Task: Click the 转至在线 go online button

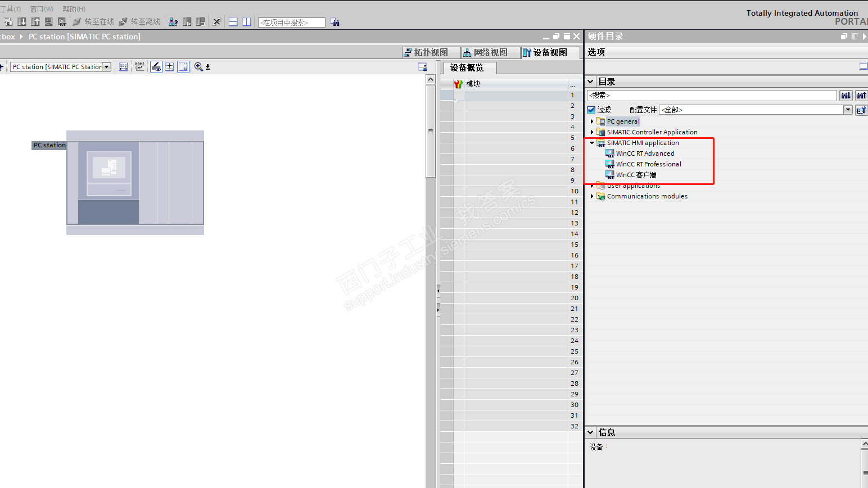Action: pyautogui.click(x=93, y=22)
